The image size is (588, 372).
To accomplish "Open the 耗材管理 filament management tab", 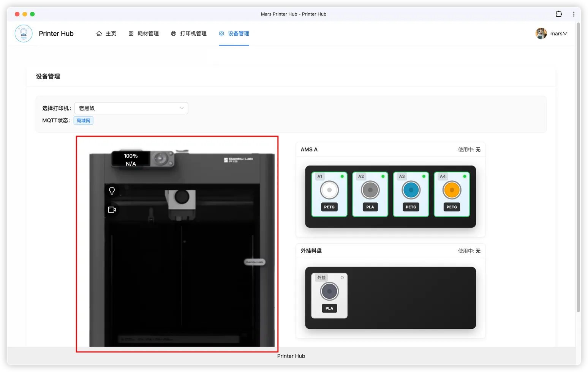I will (144, 33).
